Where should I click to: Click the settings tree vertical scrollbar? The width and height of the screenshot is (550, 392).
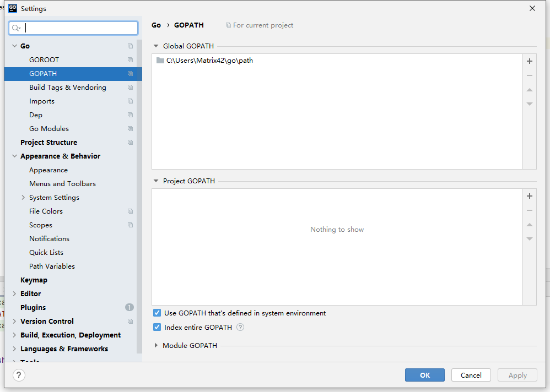click(139, 196)
